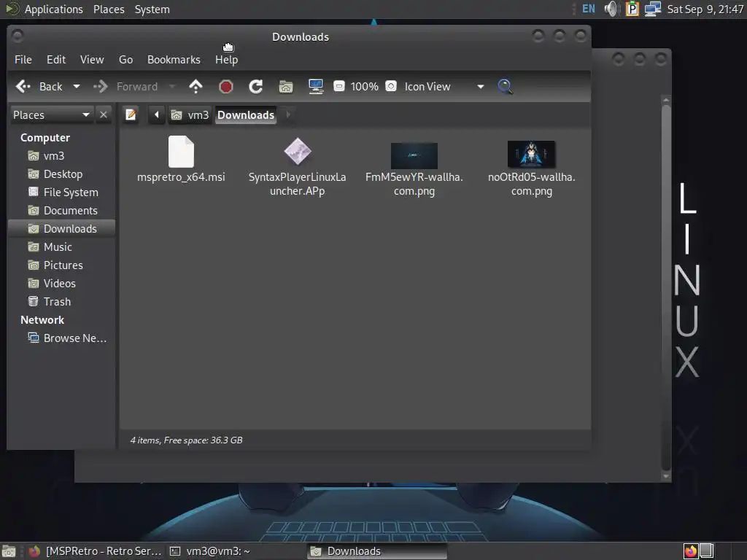
Task: Open Desktop in the sidebar
Action: click(x=61, y=174)
